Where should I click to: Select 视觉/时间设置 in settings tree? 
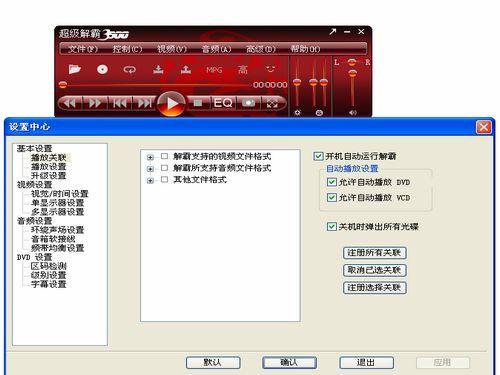[60, 194]
